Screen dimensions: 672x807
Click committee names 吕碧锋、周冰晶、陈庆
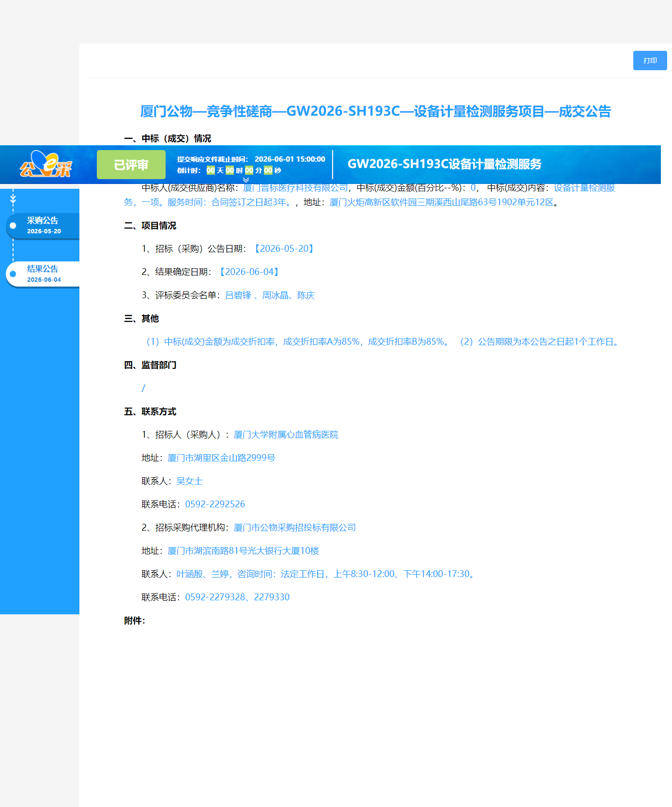[x=270, y=295]
